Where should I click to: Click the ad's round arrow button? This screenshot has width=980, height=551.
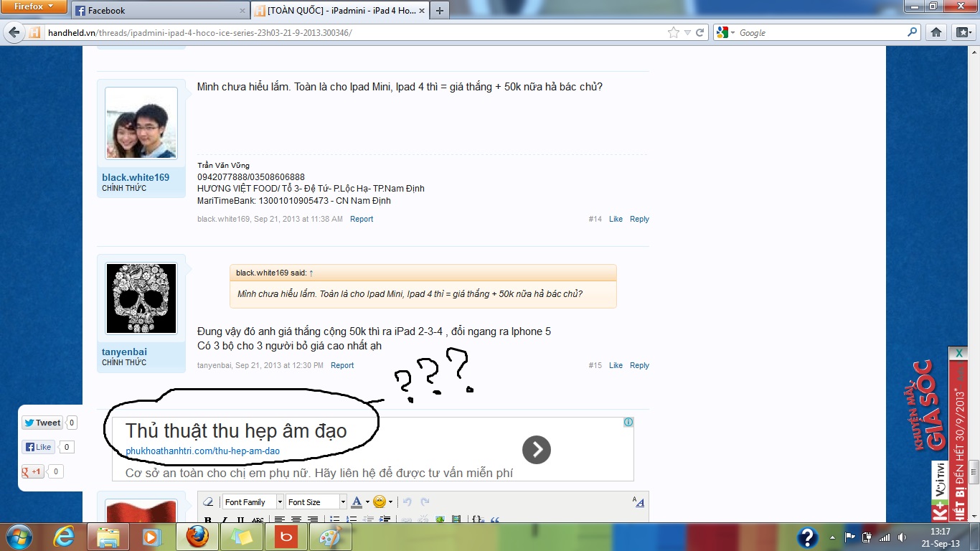tap(536, 450)
